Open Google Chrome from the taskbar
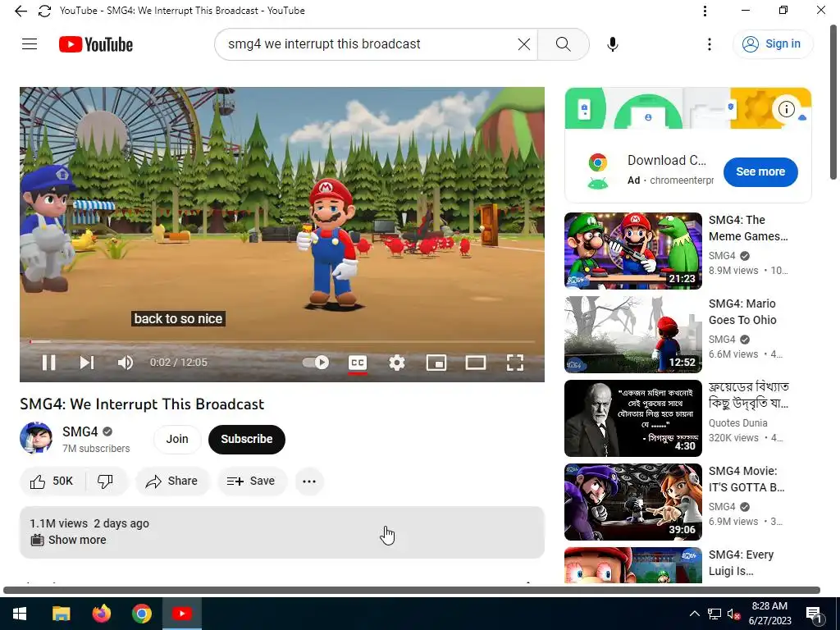This screenshot has height=630, width=840. click(141, 614)
